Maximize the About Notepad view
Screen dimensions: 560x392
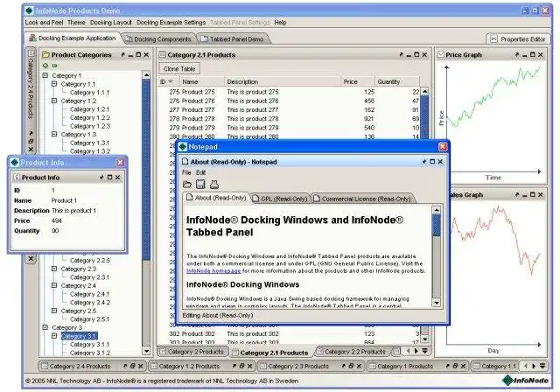coord(432,162)
